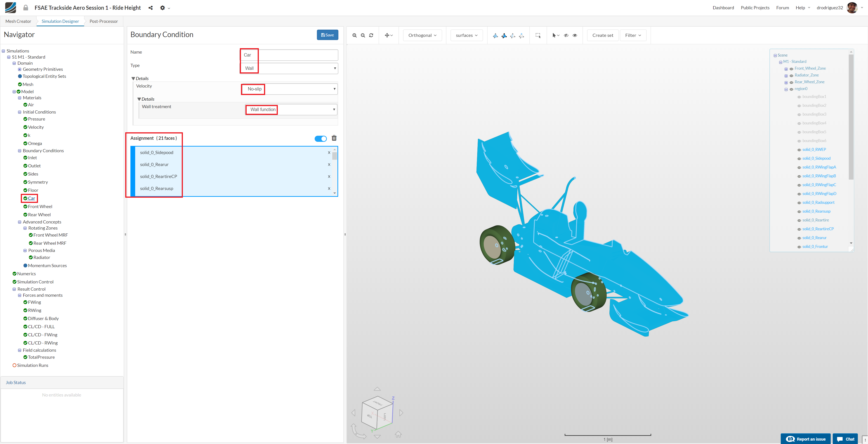This screenshot has height=444, width=868.
Task: Reset the view with refresh icon
Action: [x=371, y=36]
